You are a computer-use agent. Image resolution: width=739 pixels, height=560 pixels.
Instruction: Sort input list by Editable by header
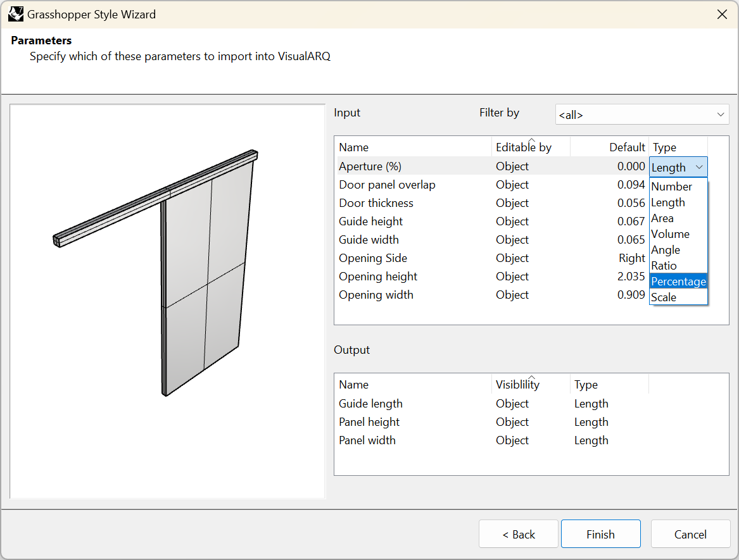click(531, 147)
